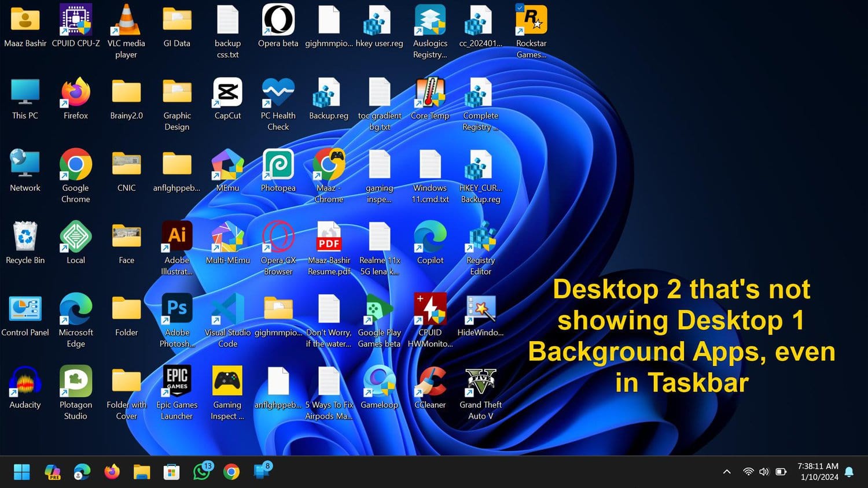Open CPUID CPU-Z
This screenshot has height=488, width=868.
coord(75,19)
